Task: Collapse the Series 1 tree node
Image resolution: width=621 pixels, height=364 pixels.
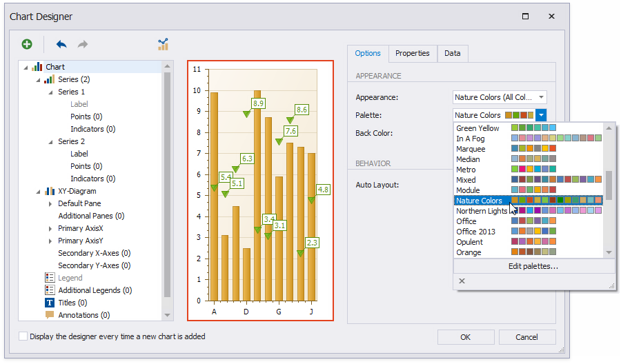Action: [x=50, y=92]
